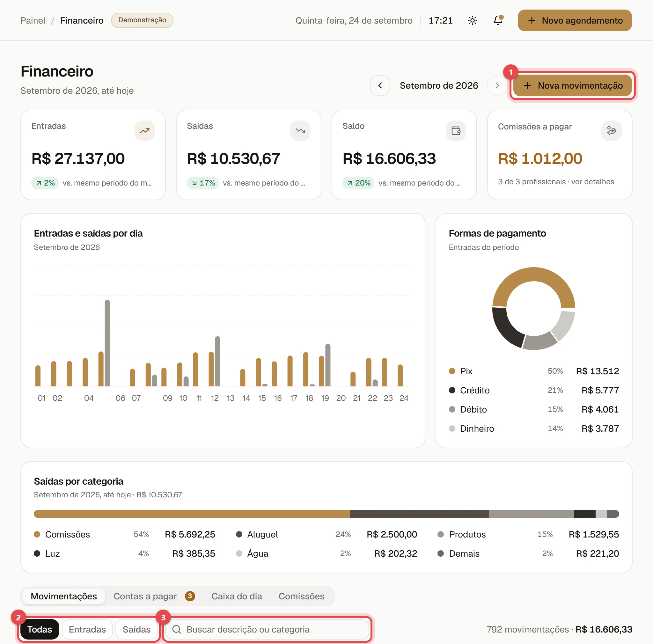Screen dimensions: 653x644
Task: Click the Entradas trending-up icon
Action: tap(145, 131)
